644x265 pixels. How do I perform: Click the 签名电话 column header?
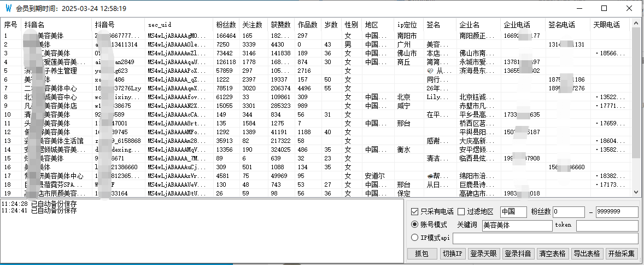[567, 25]
